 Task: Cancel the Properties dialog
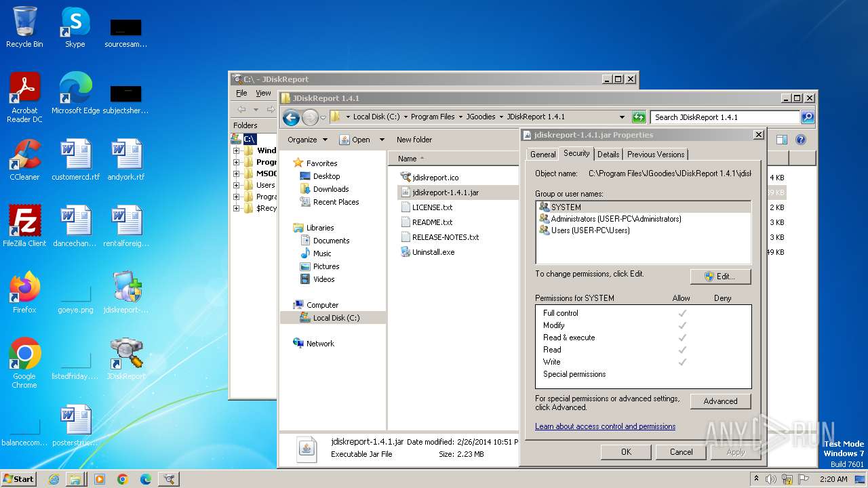[x=681, y=452]
